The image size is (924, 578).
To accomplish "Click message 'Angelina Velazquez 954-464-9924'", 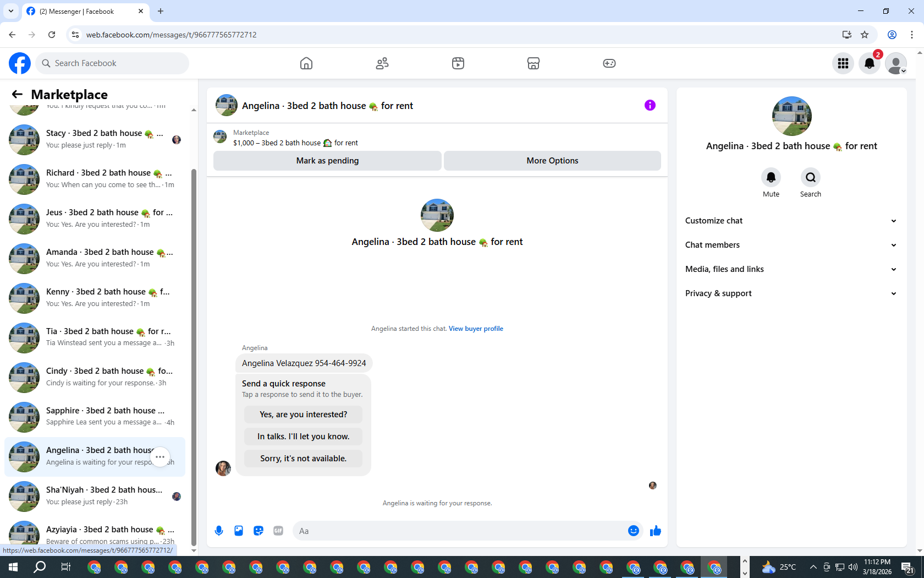I will pyautogui.click(x=304, y=363).
